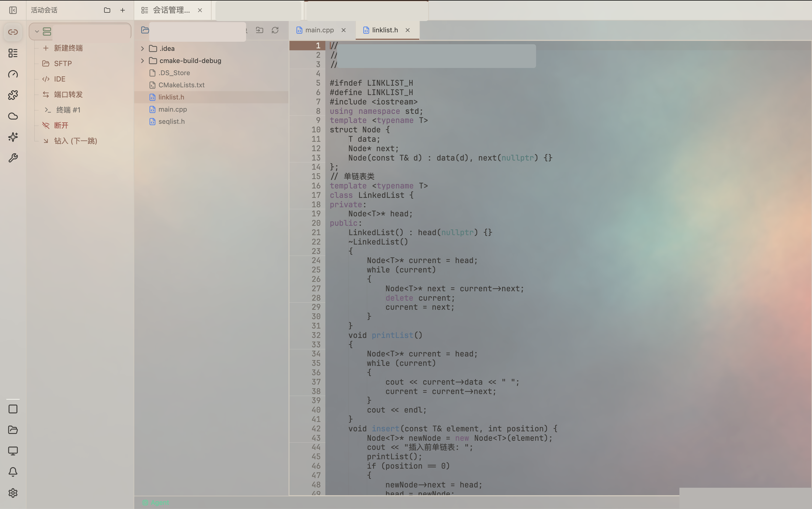Open the settings gear icon
Screen dimensions: 812x509
click(13, 493)
